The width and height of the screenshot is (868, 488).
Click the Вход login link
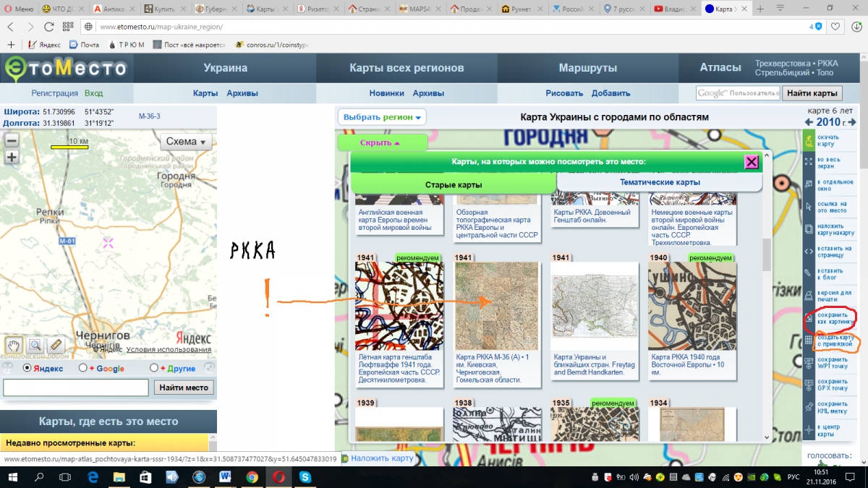click(x=94, y=93)
